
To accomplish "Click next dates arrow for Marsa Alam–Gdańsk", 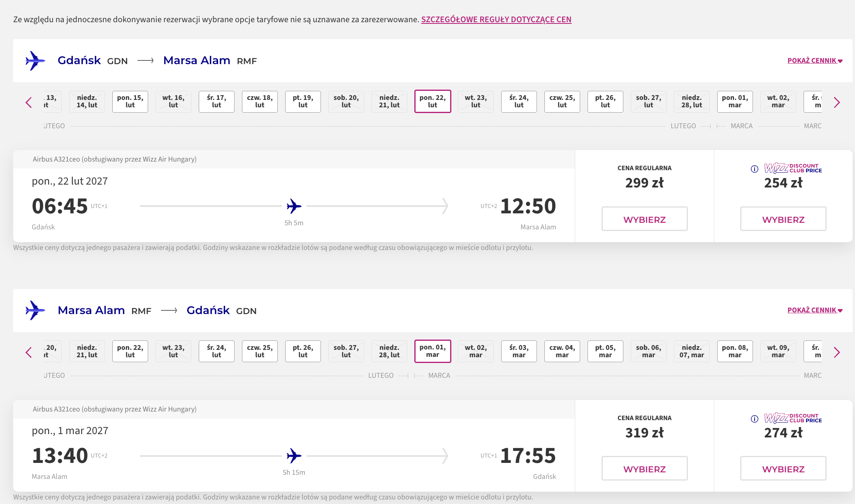I will pyautogui.click(x=836, y=352).
